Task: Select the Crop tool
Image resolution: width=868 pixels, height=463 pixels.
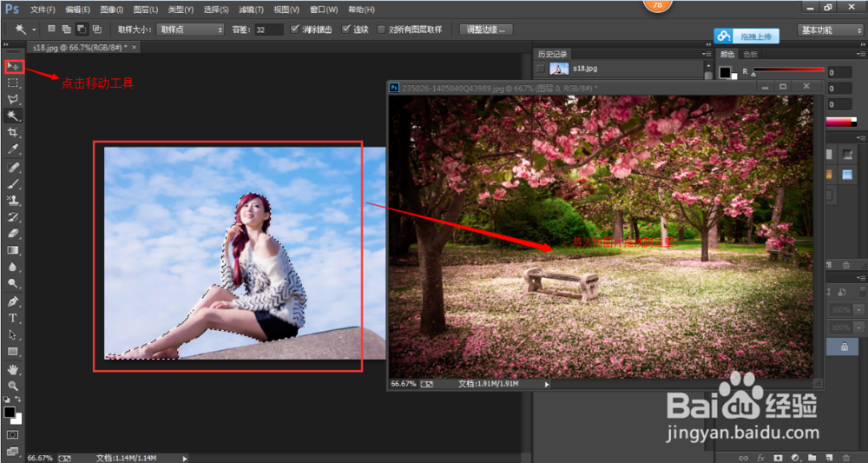Action: (13, 132)
